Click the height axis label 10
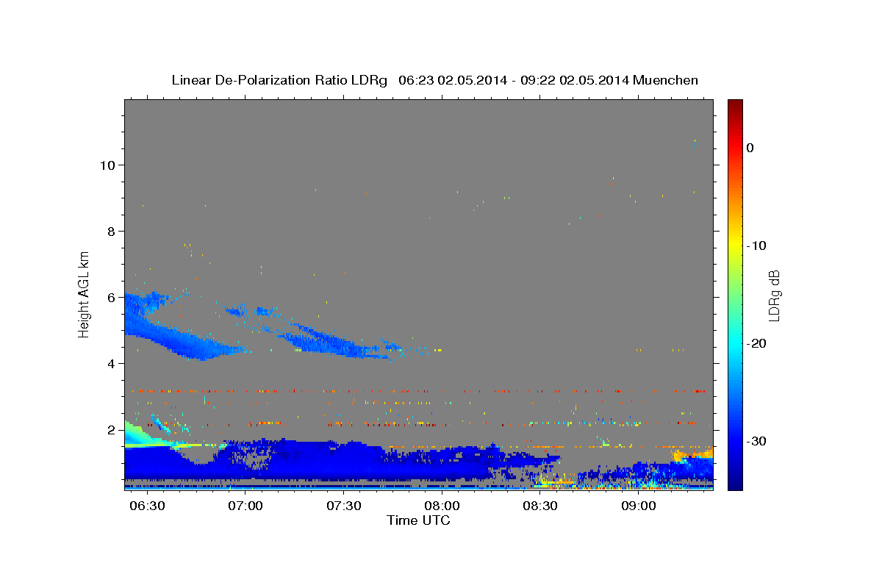The width and height of the screenshot is (882, 588). pos(107,165)
